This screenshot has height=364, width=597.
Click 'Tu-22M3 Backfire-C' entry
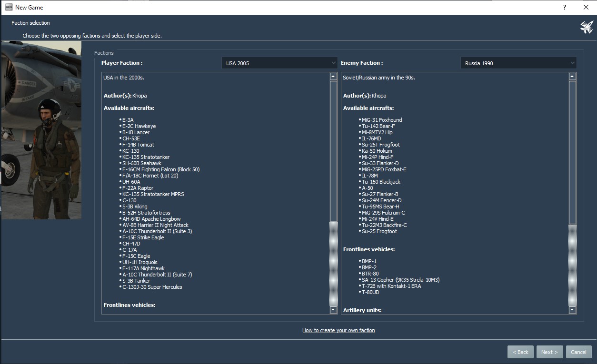point(384,225)
